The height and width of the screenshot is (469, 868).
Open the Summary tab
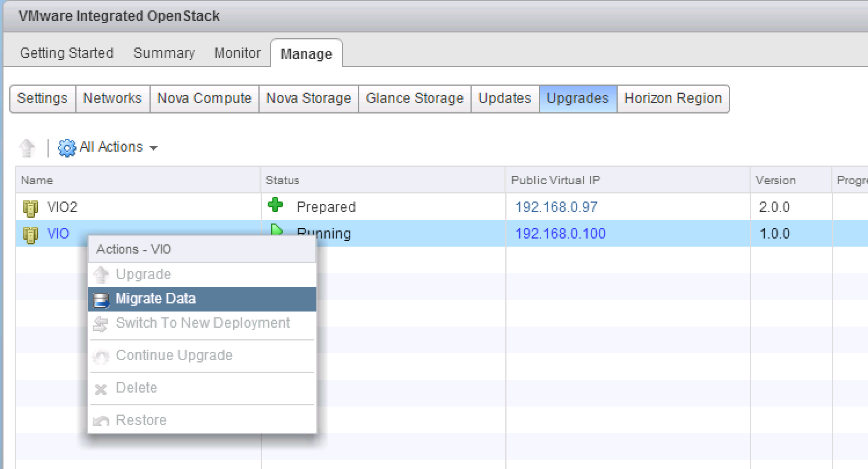point(164,53)
